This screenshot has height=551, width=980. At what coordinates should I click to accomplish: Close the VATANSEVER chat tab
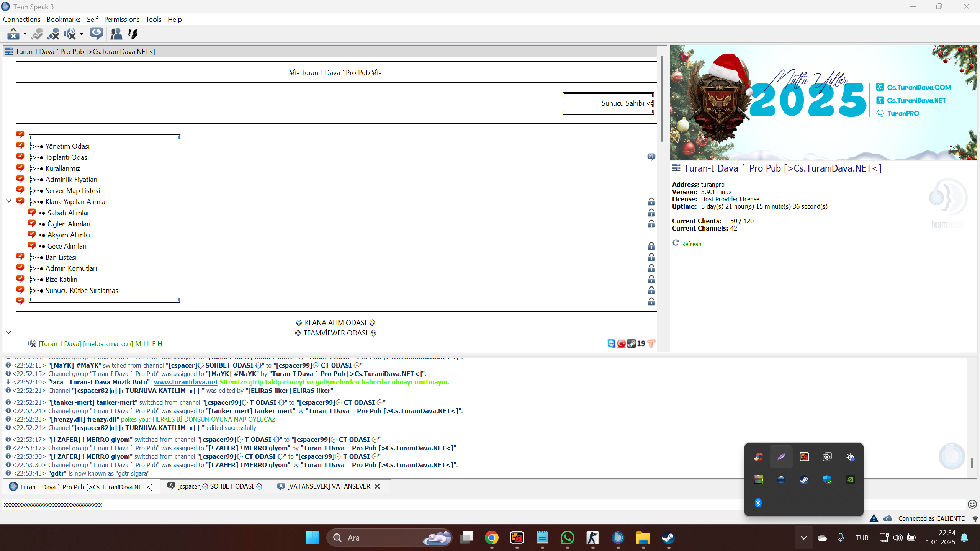377,486
